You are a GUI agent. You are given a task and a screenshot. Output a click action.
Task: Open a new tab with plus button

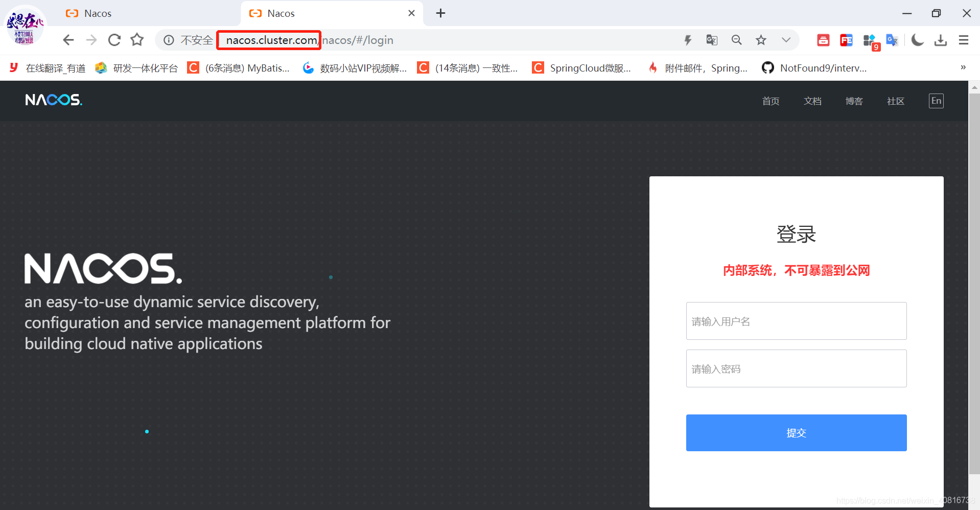point(440,13)
